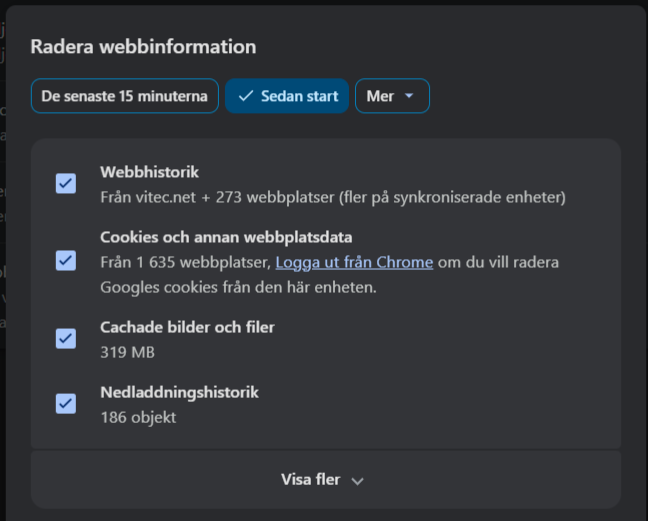The width and height of the screenshot is (648, 521).
Task: Click the "Nedladdningshistorik" row label
Action: point(179,393)
